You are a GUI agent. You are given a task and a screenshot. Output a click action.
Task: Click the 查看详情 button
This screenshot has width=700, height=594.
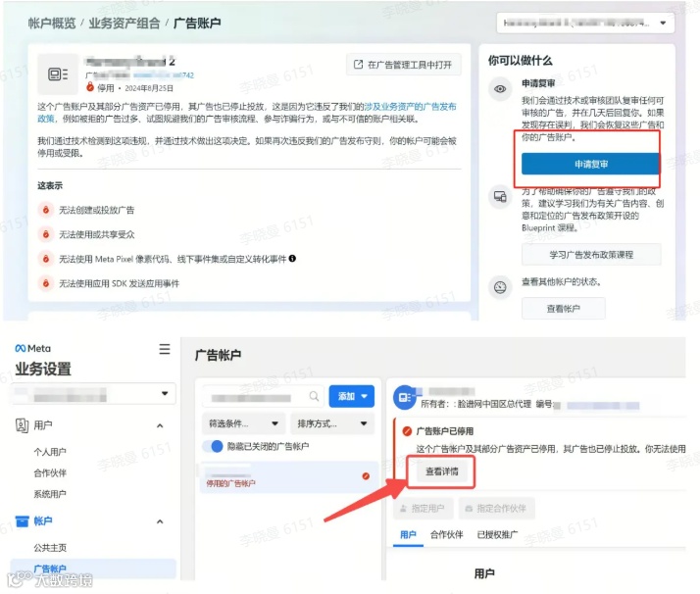(x=441, y=471)
